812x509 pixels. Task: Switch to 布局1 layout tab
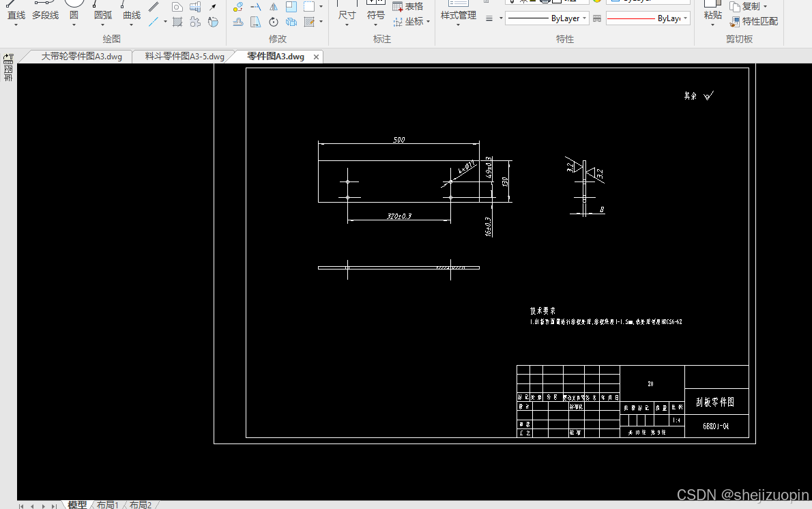(x=108, y=504)
